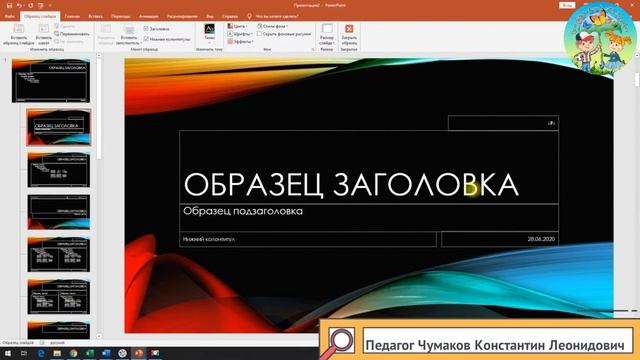Undo the last action
The image size is (640, 360).
pyautogui.click(x=20, y=5)
